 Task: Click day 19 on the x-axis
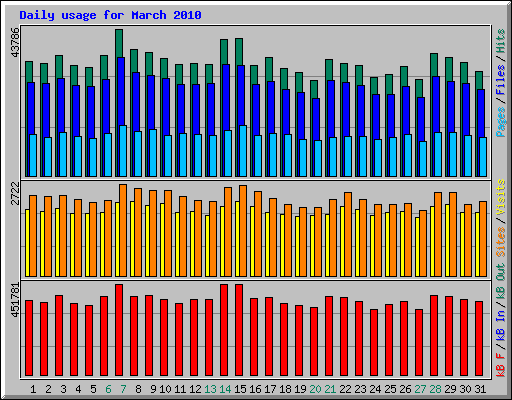tap(300, 389)
